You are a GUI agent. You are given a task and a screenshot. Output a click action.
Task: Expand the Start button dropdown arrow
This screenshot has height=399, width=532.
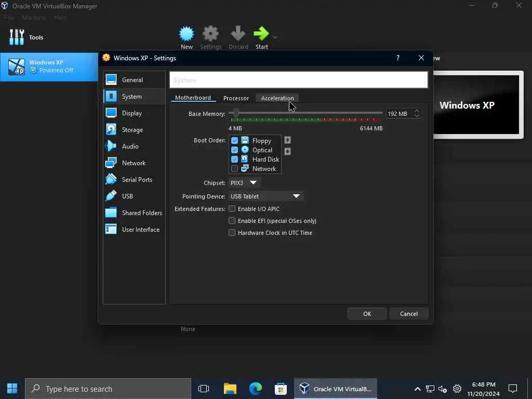tap(275, 37)
